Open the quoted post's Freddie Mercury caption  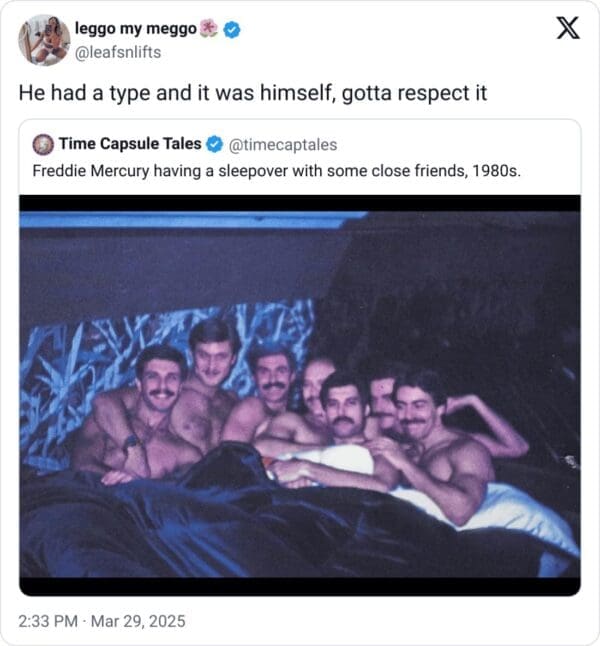pos(276,170)
